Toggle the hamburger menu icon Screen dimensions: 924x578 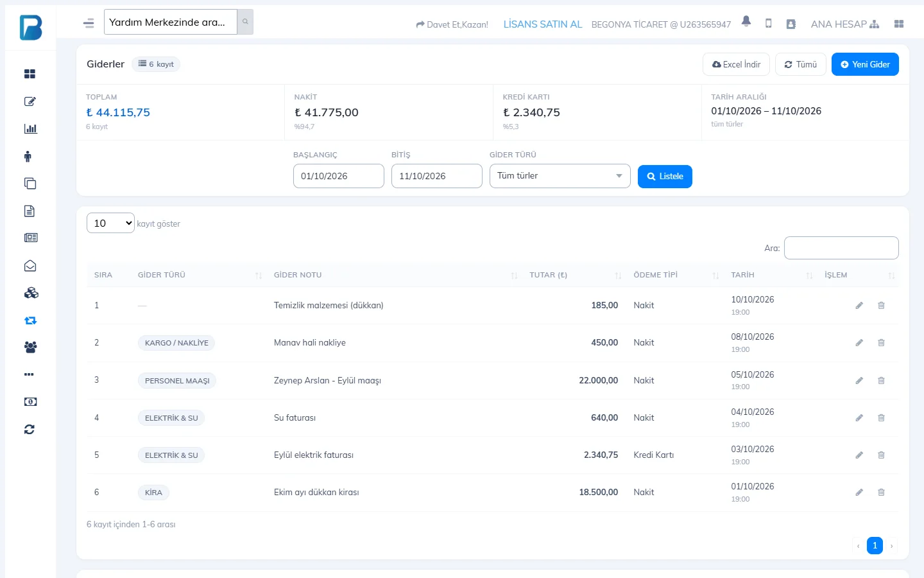[x=89, y=23]
